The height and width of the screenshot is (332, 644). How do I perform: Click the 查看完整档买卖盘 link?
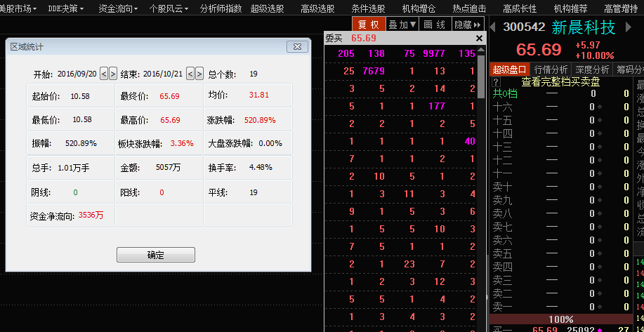click(560, 81)
